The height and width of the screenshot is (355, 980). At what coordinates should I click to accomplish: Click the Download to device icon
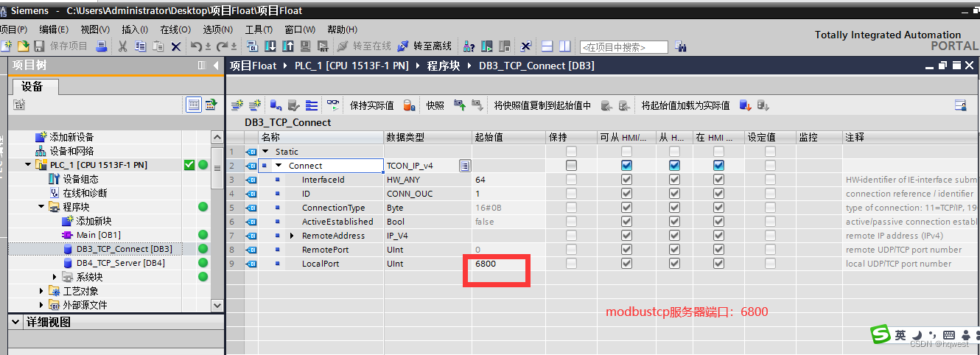[270, 46]
